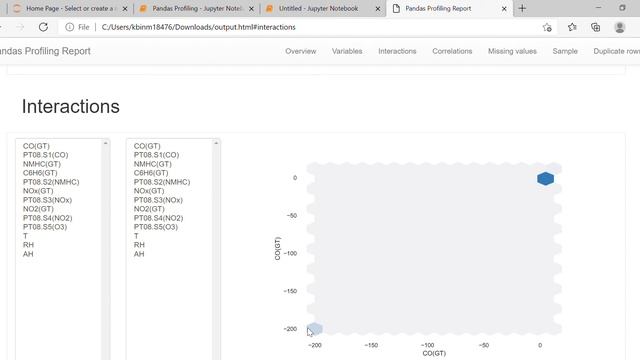Select T in the first variable list
This screenshot has width=640, height=360.
click(25, 236)
